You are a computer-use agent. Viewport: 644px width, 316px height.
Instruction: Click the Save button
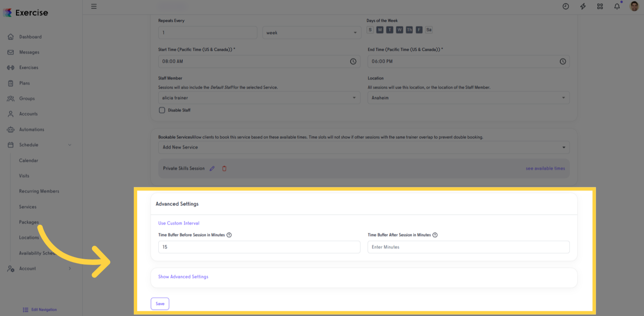160,304
